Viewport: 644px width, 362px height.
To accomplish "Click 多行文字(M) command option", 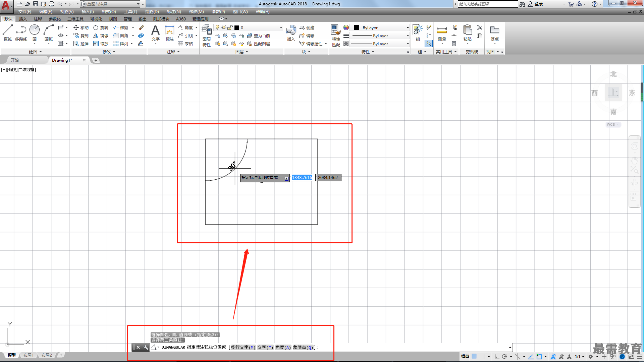I will click(243, 347).
